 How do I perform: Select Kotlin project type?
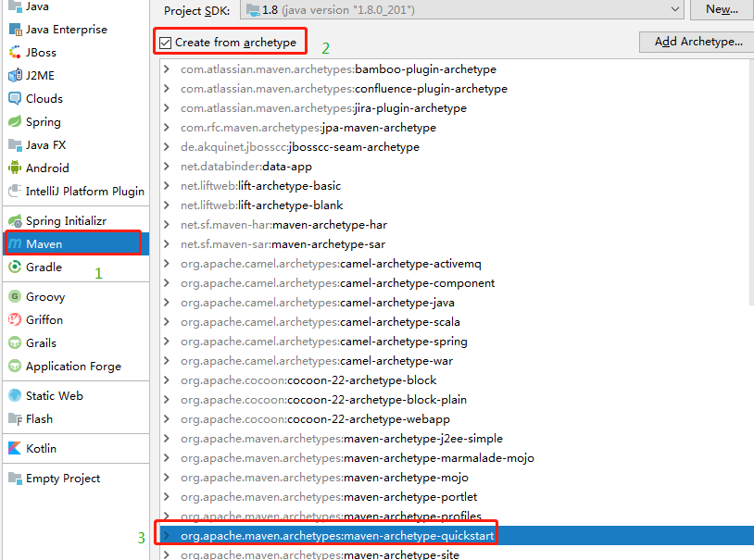pos(76,449)
